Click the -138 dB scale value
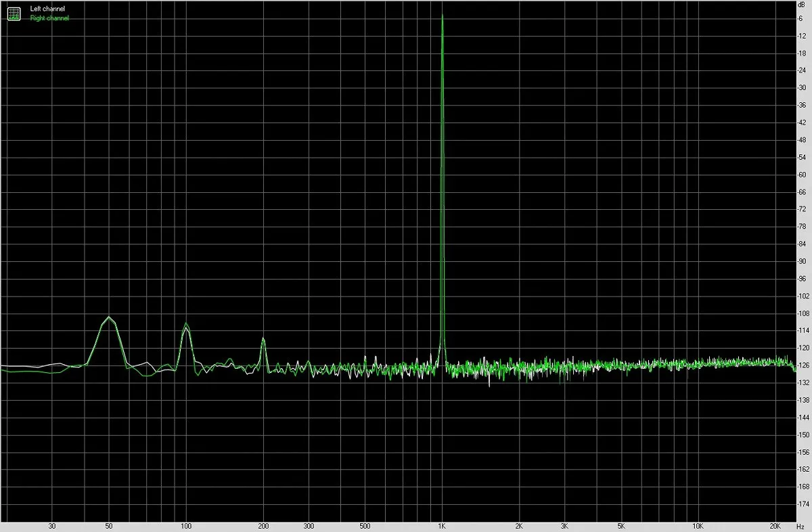This screenshot has width=812, height=532. click(x=804, y=401)
